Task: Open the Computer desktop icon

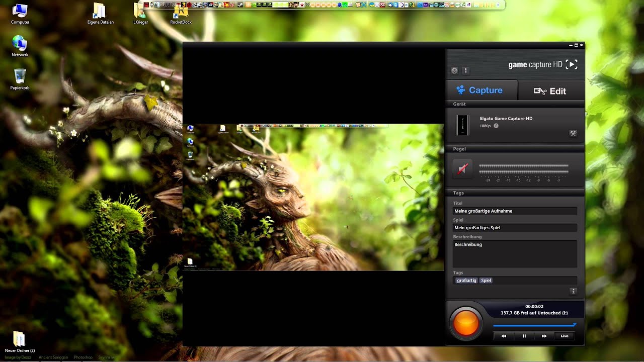Action: tap(20, 14)
